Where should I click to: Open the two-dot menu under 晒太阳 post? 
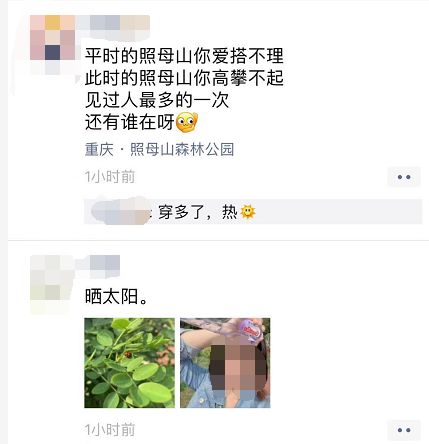point(404,430)
